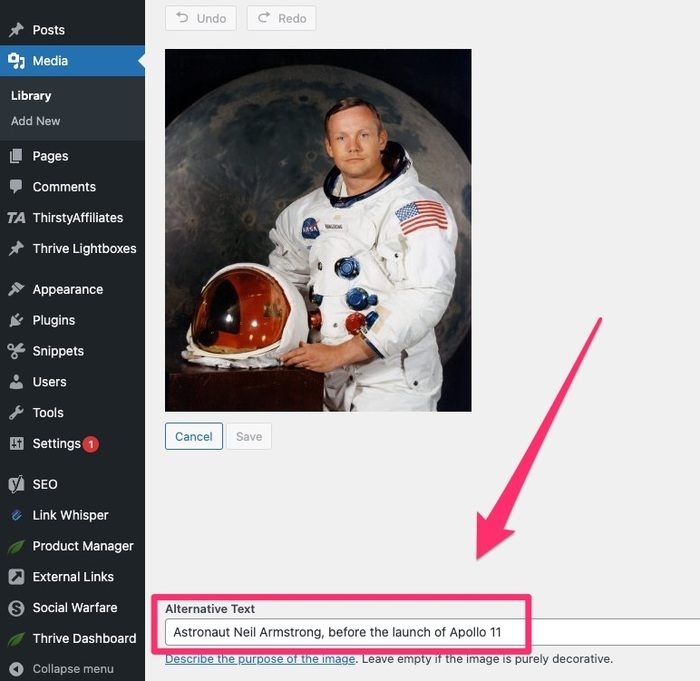The image size is (700, 681).
Task: Click the External Links arrow icon
Action: coord(17,577)
